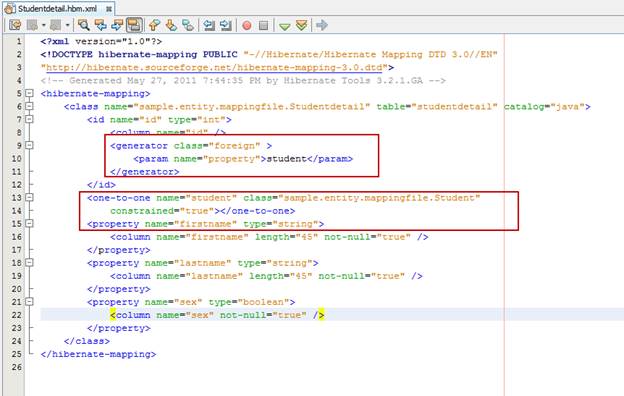Click the generator class="foreign" line
The image size is (624, 396).
tap(191, 146)
